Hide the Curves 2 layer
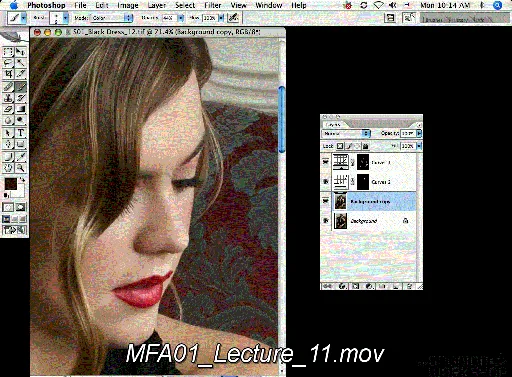Viewport: 512px width, 377px height. pyautogui.click(x=326, y=182)
